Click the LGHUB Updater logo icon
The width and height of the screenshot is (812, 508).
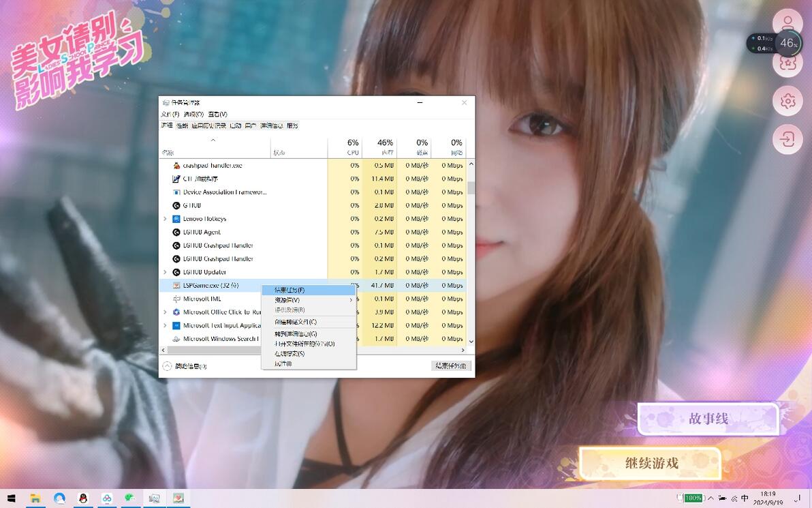[x=176, y=272]
